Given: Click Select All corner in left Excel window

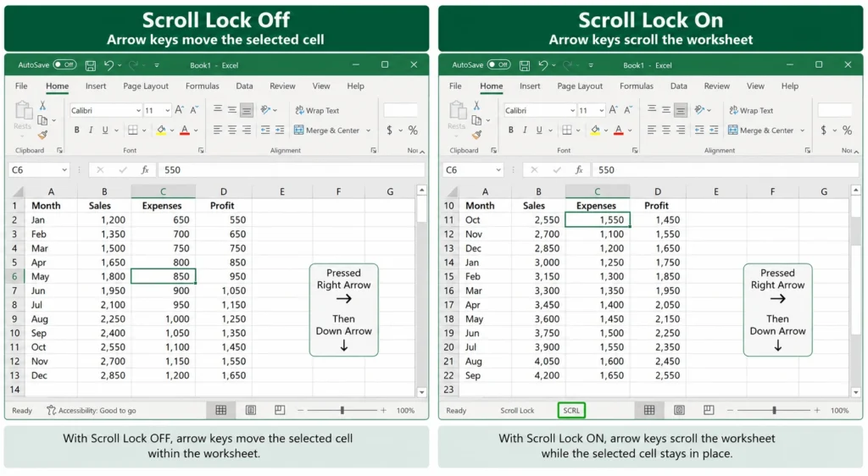Looking at the screenshot, I should [x=17, y=191].
